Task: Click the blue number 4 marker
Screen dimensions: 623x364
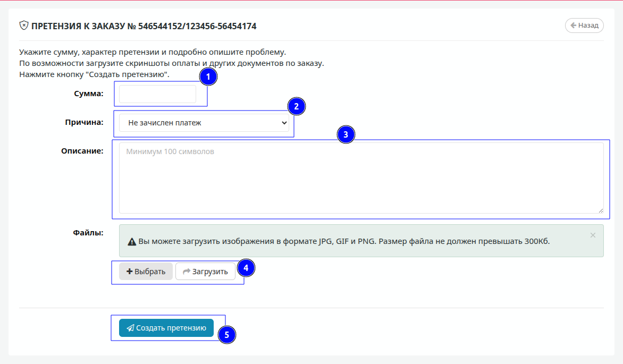Action: pos(246,268)
